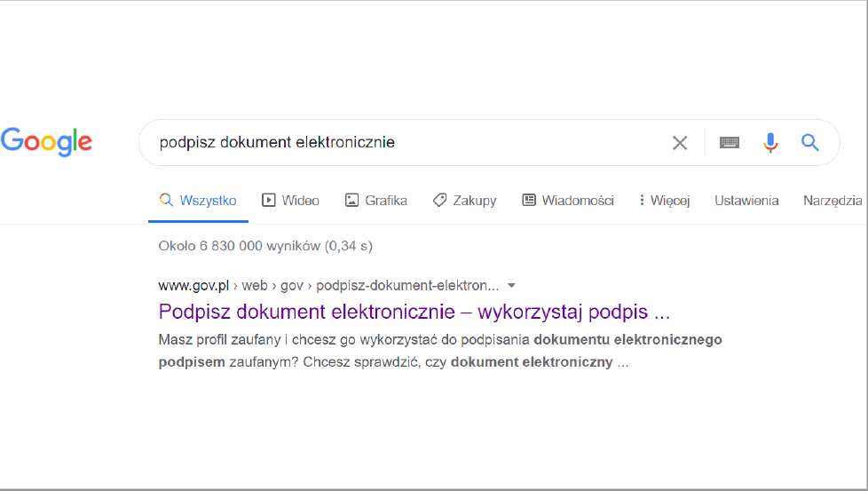
Task: Open Ustawienia search settings
Action: 746,201
